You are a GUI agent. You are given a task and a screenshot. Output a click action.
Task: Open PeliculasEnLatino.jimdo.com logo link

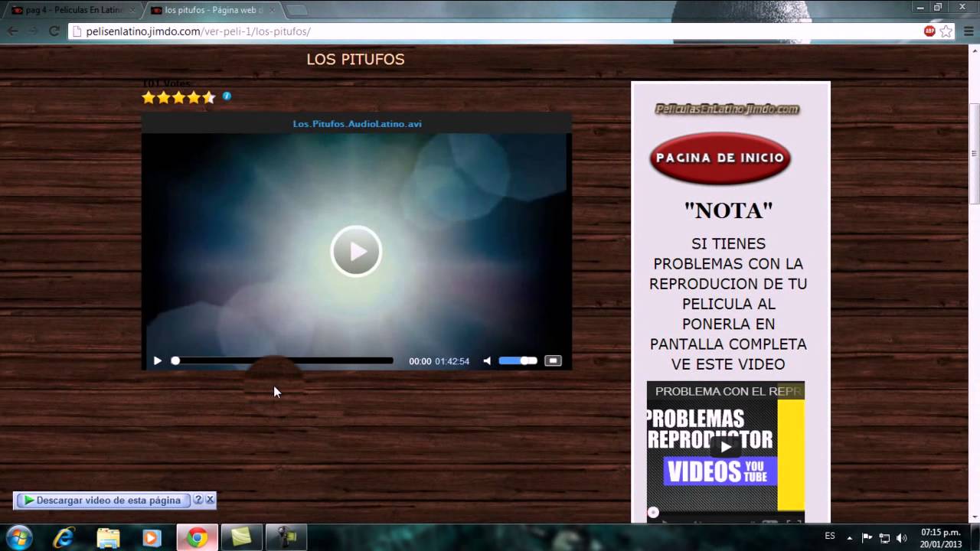click(x=727, y=109)
